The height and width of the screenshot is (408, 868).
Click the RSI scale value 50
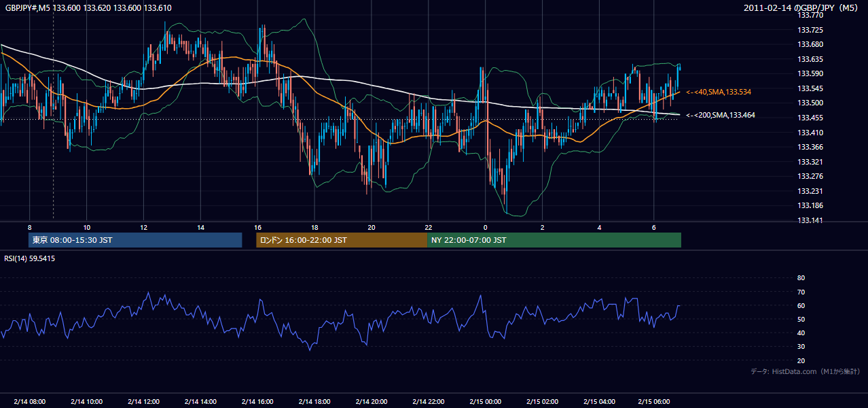[x=801, y=319]
